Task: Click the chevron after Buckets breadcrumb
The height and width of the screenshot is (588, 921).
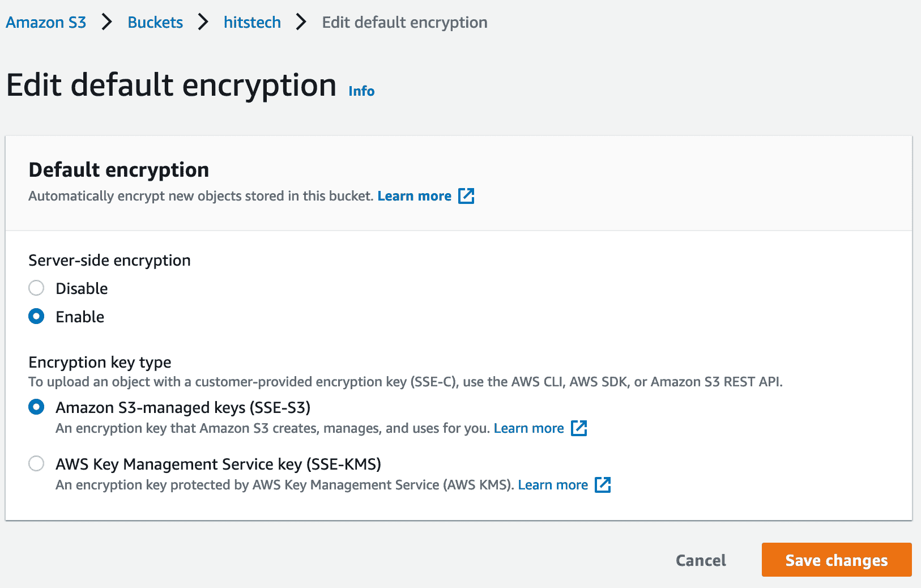Action: tap(203, 23)
